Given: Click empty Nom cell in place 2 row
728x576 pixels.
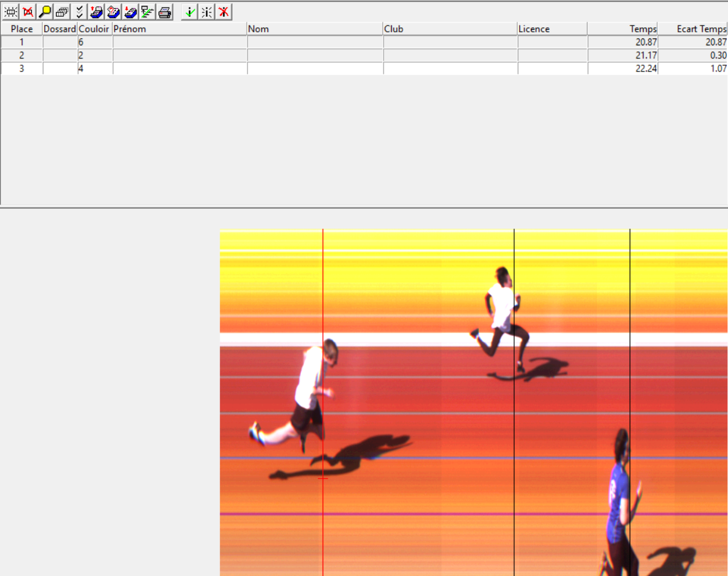Looking at the screenshot, I should (x=315, y=55).
